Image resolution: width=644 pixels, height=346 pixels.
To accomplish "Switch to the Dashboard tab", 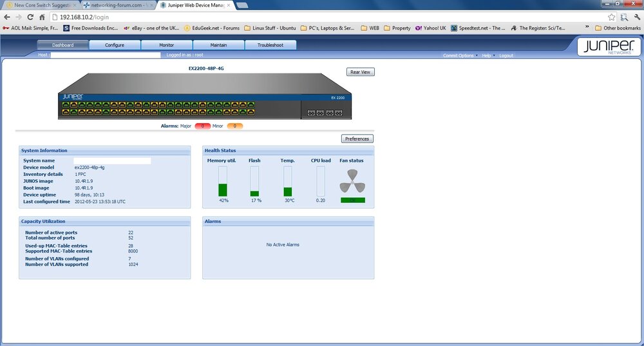I will coord(63,45).
